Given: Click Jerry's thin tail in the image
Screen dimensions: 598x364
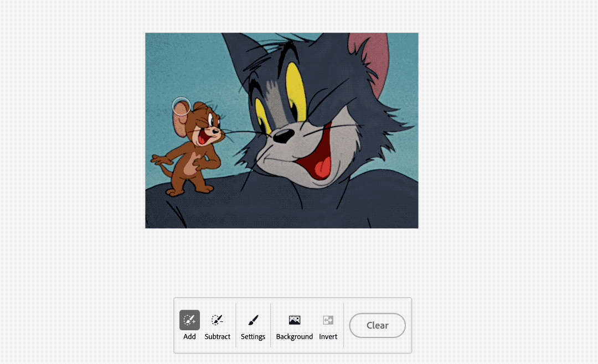Looking at the screenshot, I should pyautogui.click(x=157, y=161).
